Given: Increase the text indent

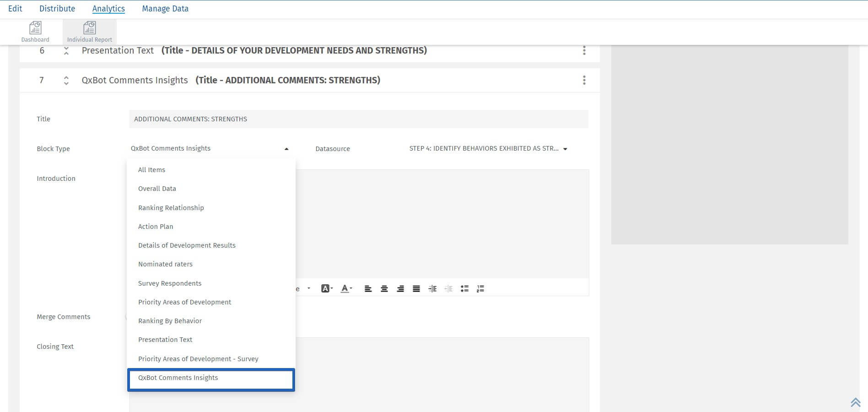Looking at the screenshot, I should pos(432,288).
